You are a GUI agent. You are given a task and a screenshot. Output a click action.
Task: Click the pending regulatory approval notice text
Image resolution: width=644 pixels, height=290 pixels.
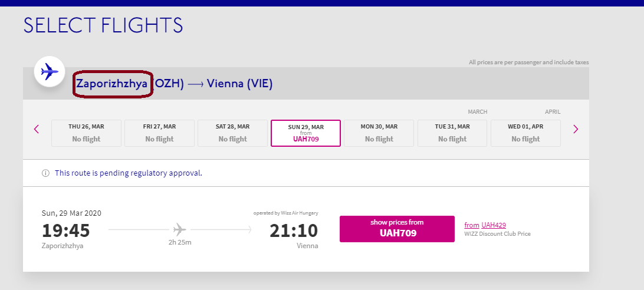pos(129,173)
